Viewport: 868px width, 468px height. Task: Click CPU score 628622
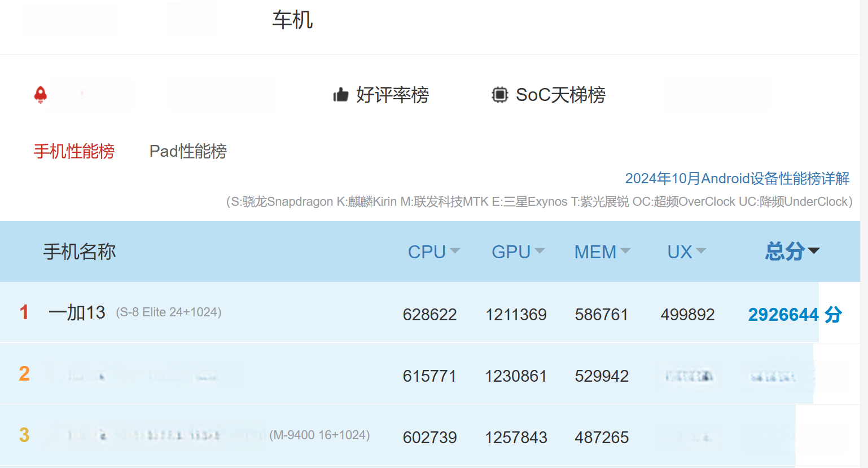430,315
